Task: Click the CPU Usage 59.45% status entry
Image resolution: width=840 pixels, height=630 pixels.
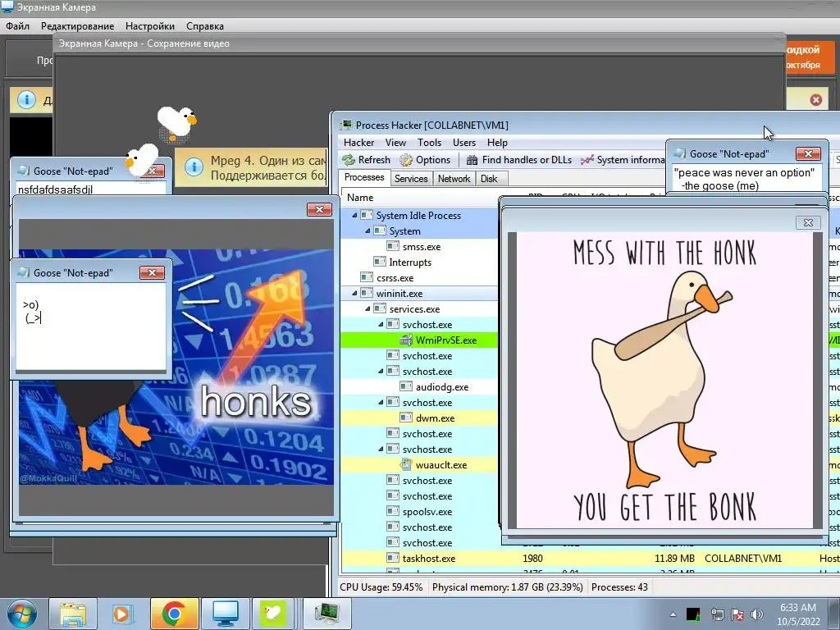Action: coord(381,587)
